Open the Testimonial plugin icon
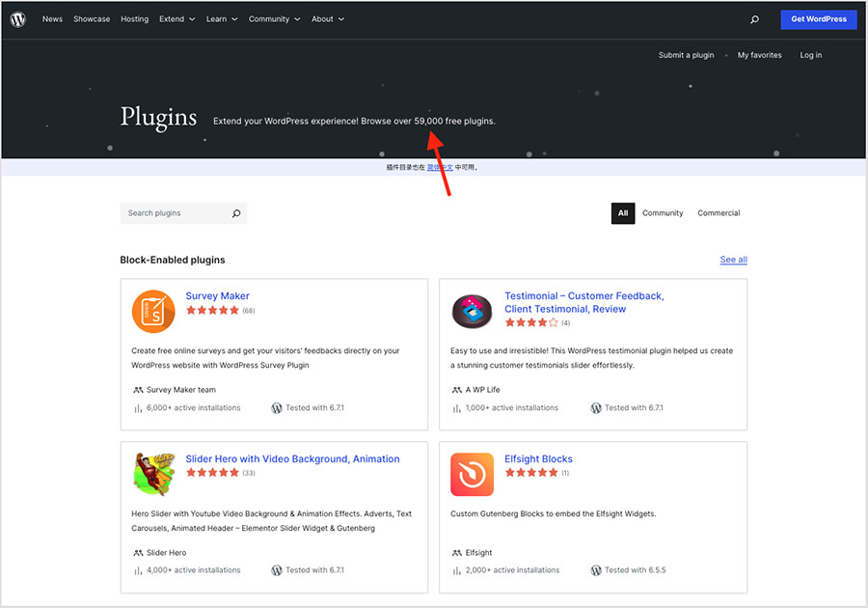Viewport: 868px width, 608px height. pyautogui.click(x=473, y=311)
